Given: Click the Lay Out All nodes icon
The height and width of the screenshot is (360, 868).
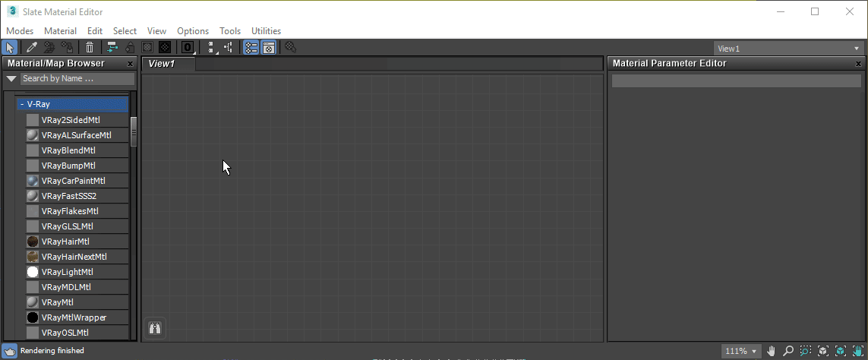Looking at the screenshot, I should coord(212,48).
